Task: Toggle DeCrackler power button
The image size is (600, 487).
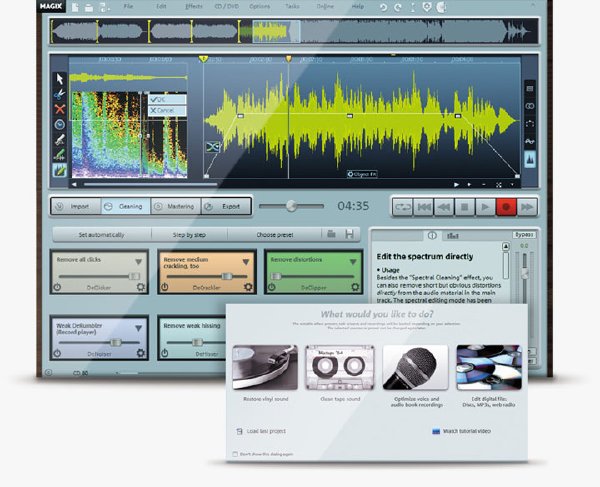Action: [x=165, y=287]
